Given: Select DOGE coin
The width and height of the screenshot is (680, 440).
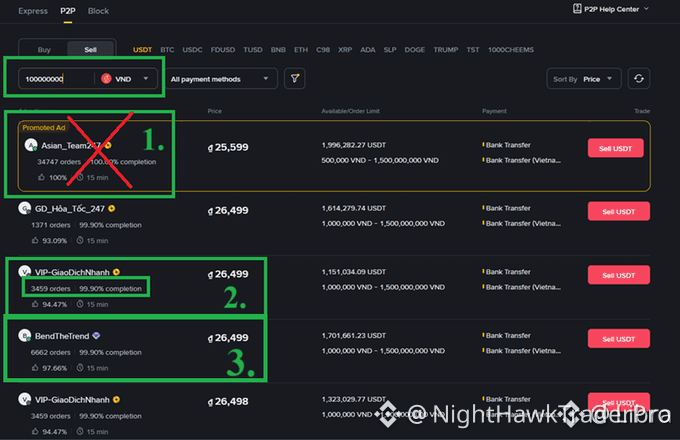Looking at the screenshot, I should [x=414, y=49].
